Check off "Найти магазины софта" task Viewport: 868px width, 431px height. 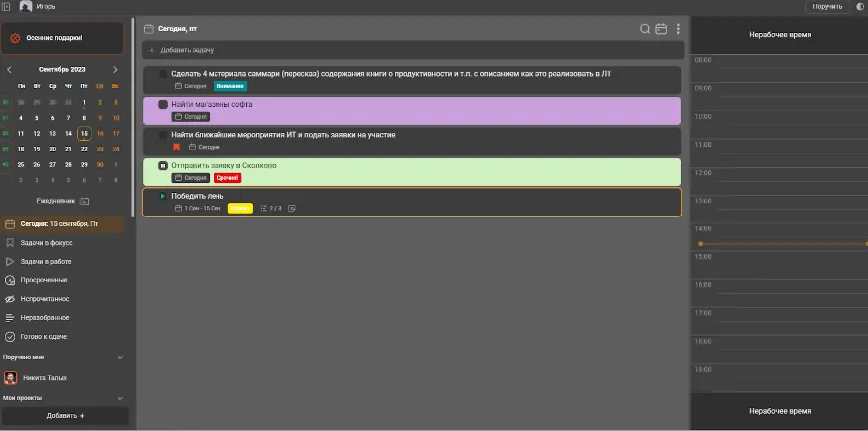pyautogui.click(x=163, y=104)
